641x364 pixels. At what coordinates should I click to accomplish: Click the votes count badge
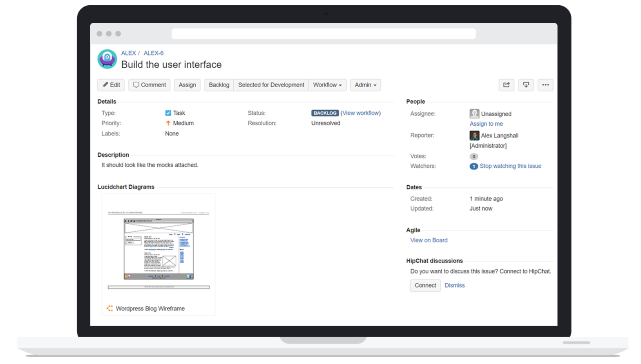coord(473,156)
